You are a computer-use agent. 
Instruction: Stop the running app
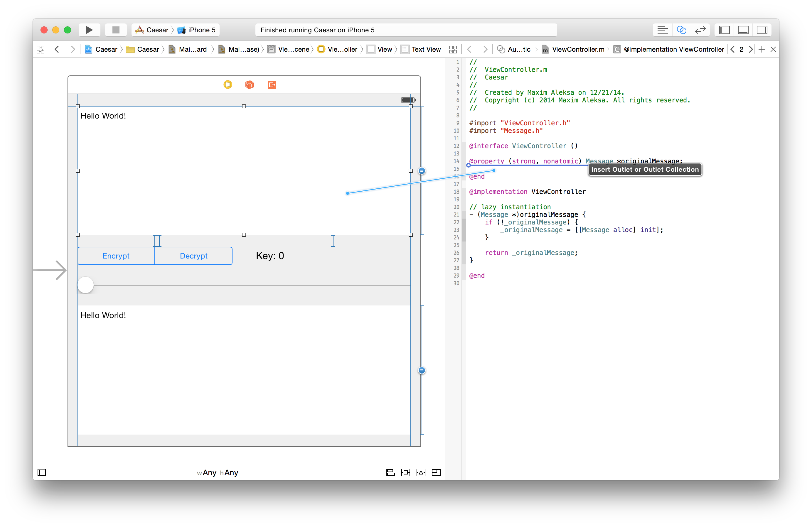(116, 30)
